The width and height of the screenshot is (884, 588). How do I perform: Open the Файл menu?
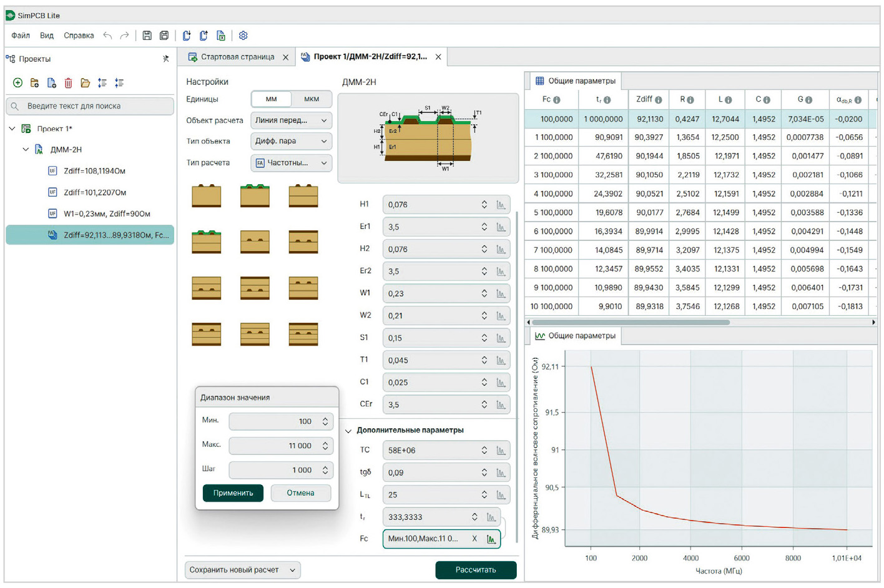tap(21, 36)
